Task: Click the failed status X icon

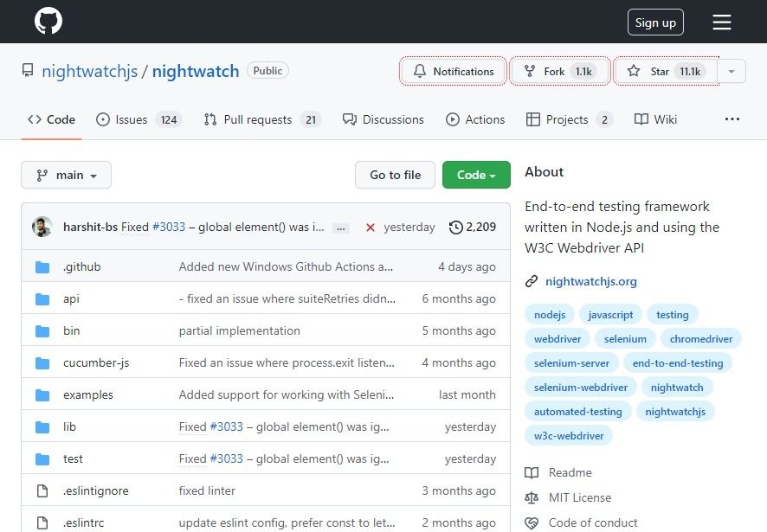Action: pos(371,228)
